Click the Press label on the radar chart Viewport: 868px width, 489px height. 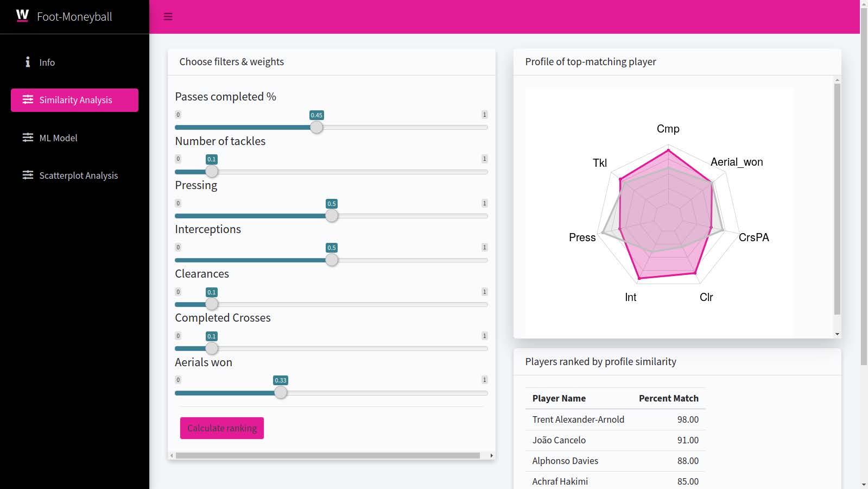point(582,237)
